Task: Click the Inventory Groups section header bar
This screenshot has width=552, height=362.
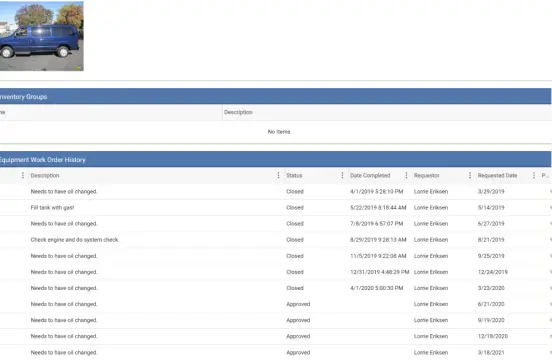Action: [275, 96]
